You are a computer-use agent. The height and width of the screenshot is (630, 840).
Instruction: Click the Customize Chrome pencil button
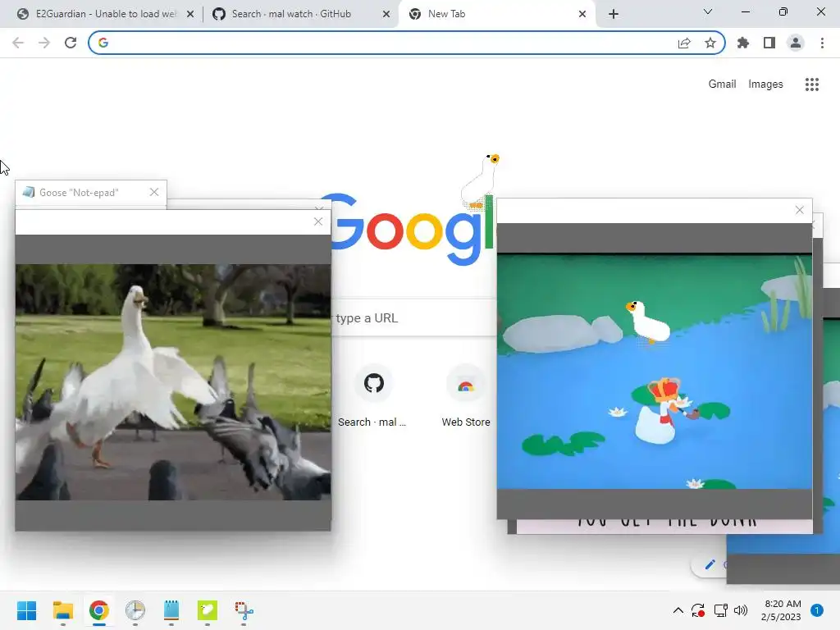click(710, 564)
